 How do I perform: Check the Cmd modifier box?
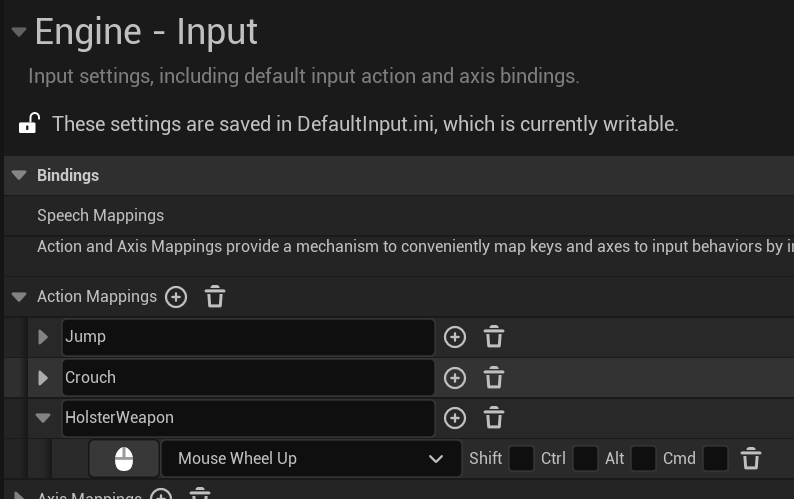[715, 459]
